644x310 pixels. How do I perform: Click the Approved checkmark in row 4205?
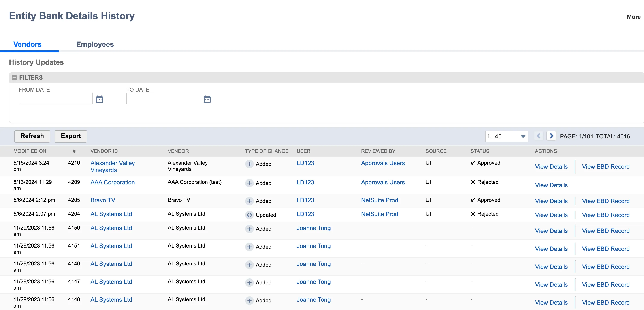(x=473, y=200)
